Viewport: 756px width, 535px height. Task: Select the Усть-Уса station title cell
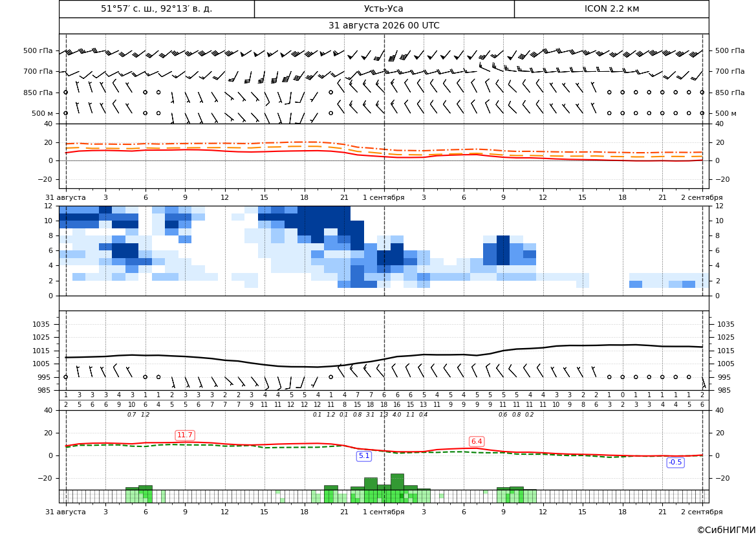click(384, 8)
